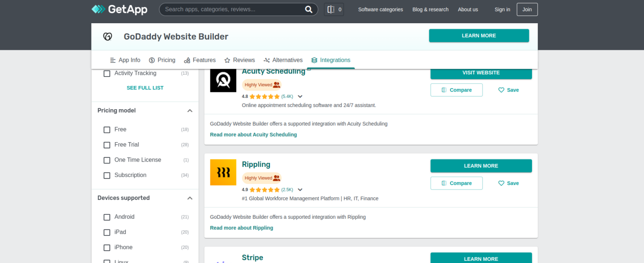Switch to the App Info tab

tap(125, 60)
